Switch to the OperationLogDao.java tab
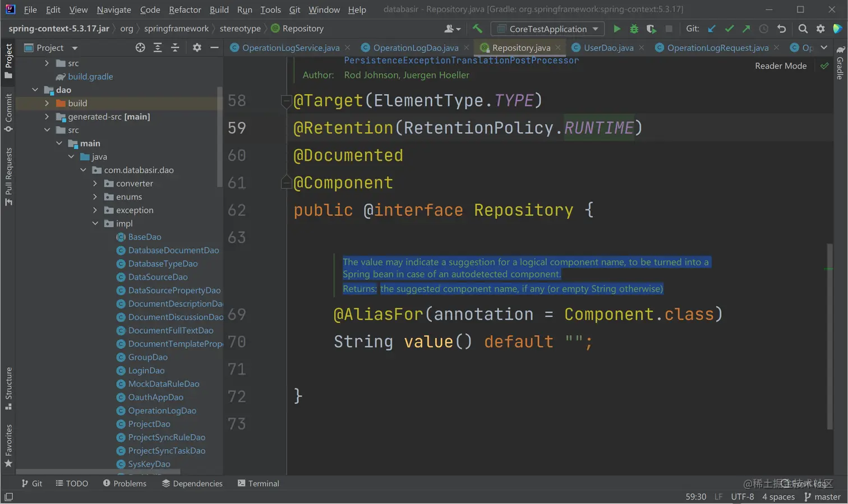This screenshot has height=504, width=848. tap(416, 48)
